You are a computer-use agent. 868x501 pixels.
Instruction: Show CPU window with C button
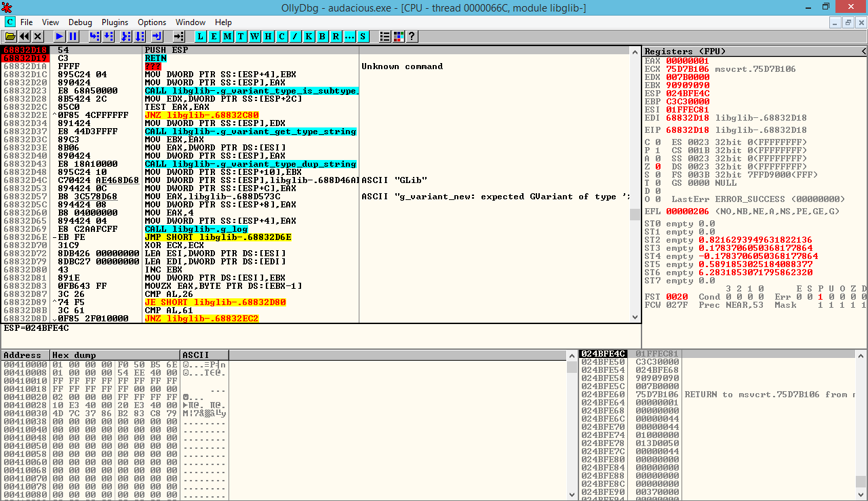coord(282,36)
